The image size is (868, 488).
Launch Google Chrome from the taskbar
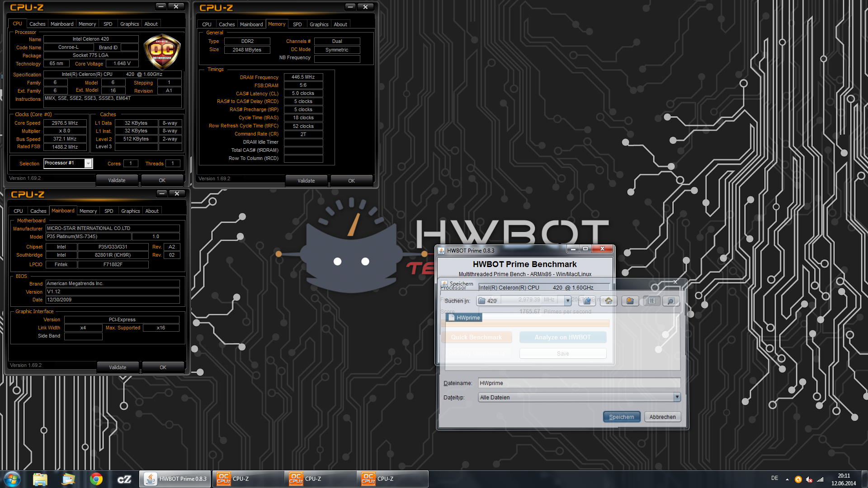click(x=96, y=479)
